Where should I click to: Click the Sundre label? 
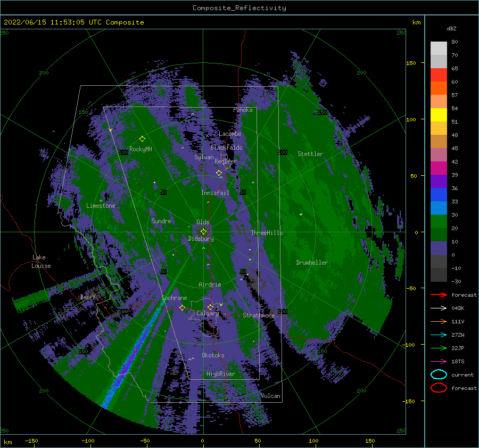[x=161, y=221]
